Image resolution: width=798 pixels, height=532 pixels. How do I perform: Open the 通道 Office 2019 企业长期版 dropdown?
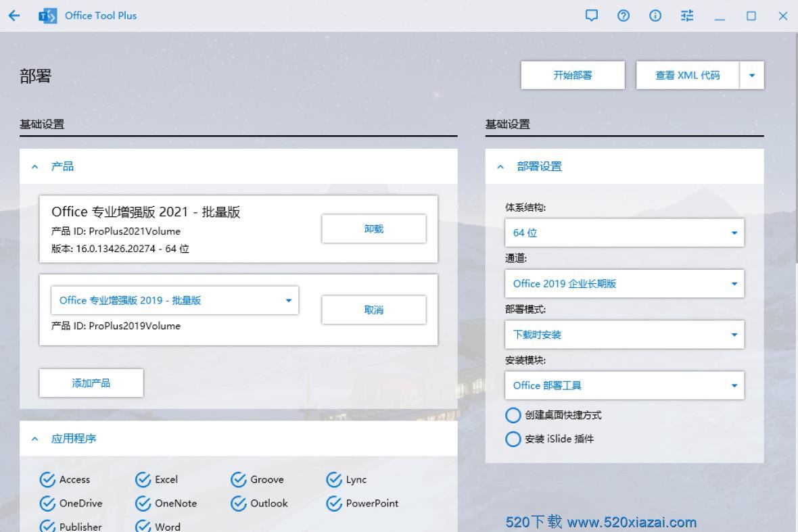point(624,283)
